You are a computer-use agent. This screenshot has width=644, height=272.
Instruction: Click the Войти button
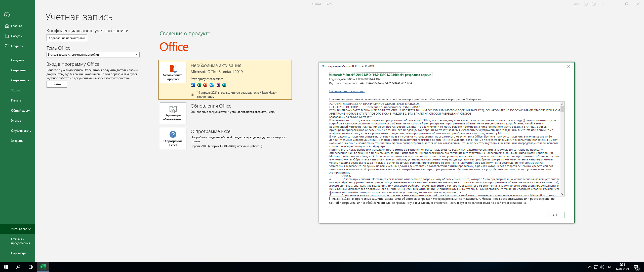57,84
